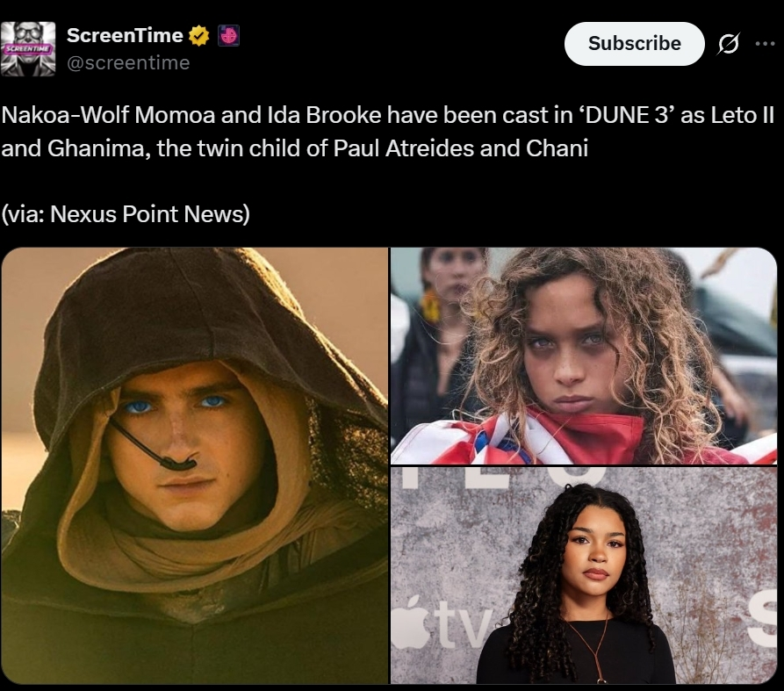
Task: Open the curly-haired person with red scarf photo
Action: click(584, 356)
